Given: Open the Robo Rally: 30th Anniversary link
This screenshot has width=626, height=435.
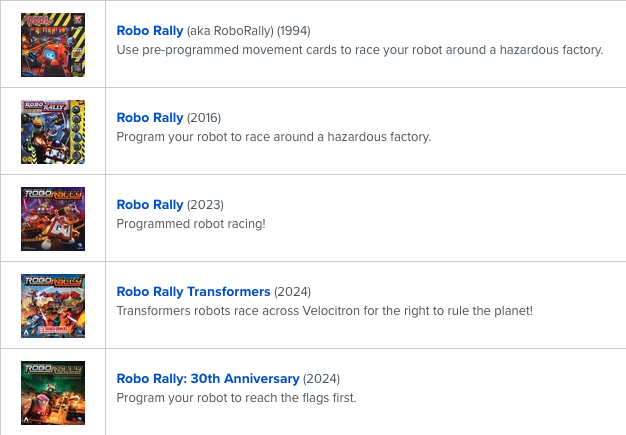Looking at the screenshot, I should [208, 379].
